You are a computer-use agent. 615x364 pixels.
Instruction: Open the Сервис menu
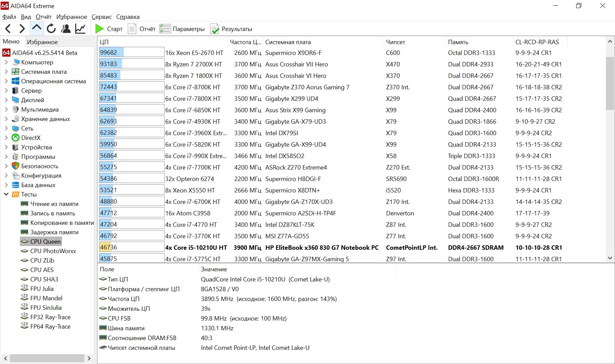coord(101,17)
